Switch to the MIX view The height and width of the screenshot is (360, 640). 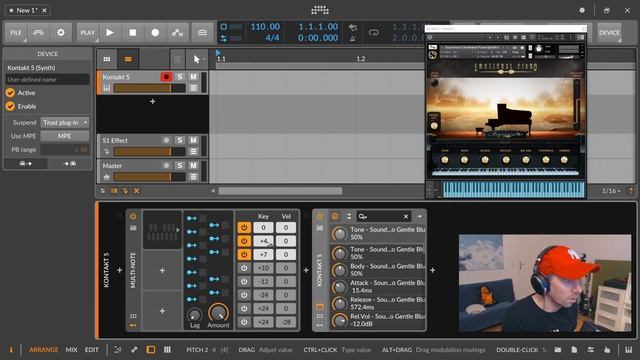(x=71, y=350)
